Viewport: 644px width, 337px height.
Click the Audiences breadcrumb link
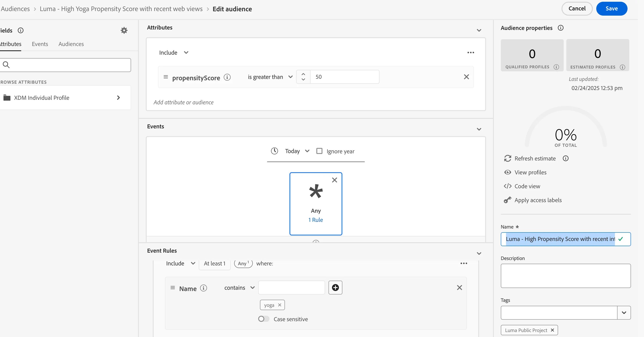(15, 9)
